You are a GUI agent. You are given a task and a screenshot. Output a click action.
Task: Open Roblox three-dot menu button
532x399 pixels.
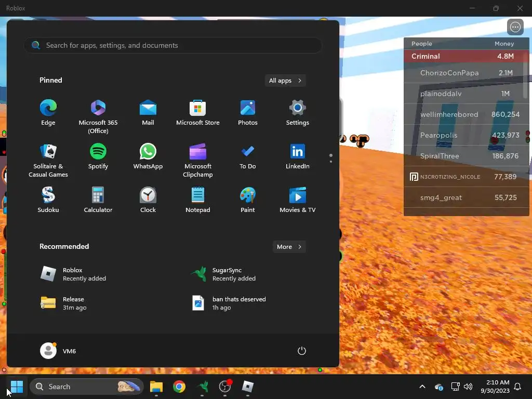(x=515, y=27)
